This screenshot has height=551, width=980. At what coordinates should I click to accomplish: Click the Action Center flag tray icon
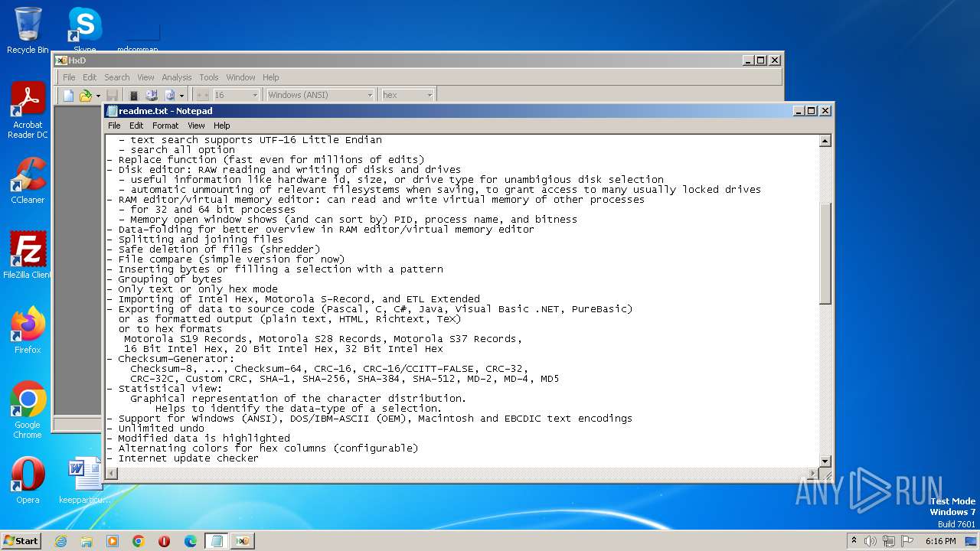pos(906,541)
